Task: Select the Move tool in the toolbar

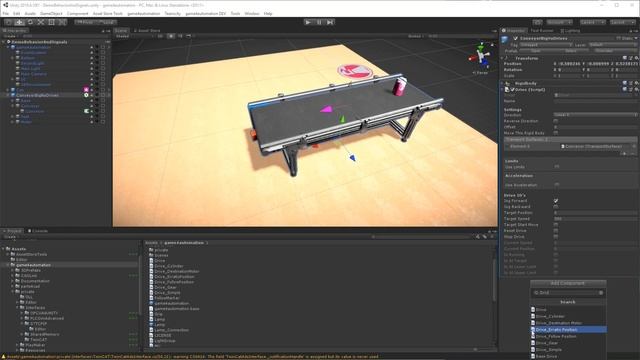Action: (x=19, y=22)
